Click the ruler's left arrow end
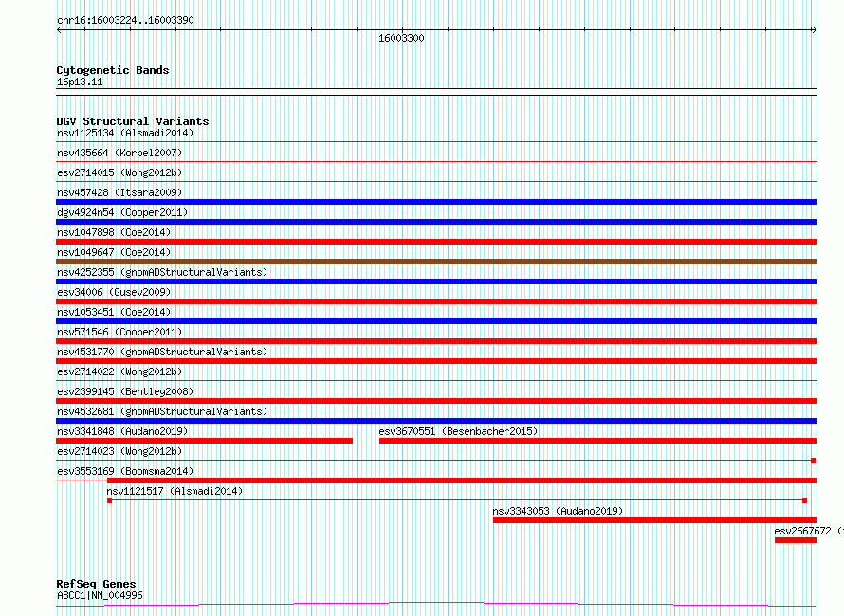844x616 pixels. click(x=59, y=30)
